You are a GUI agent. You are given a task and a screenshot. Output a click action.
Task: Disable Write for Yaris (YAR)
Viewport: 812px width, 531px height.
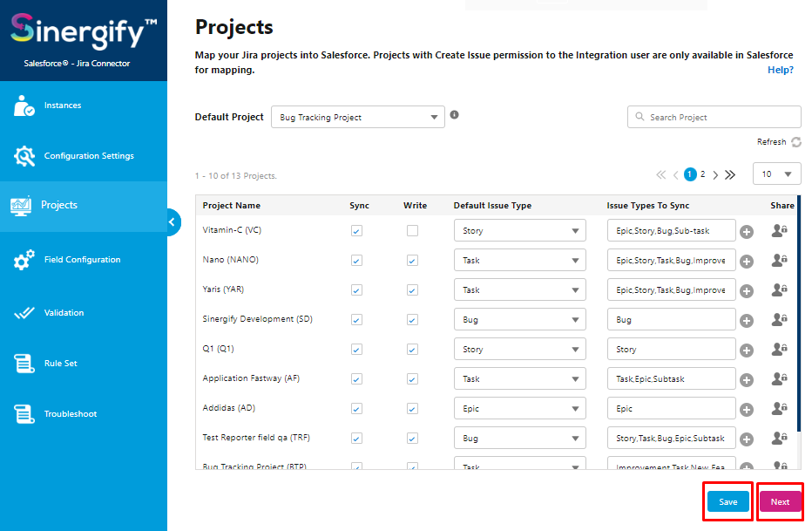[412, 290]
